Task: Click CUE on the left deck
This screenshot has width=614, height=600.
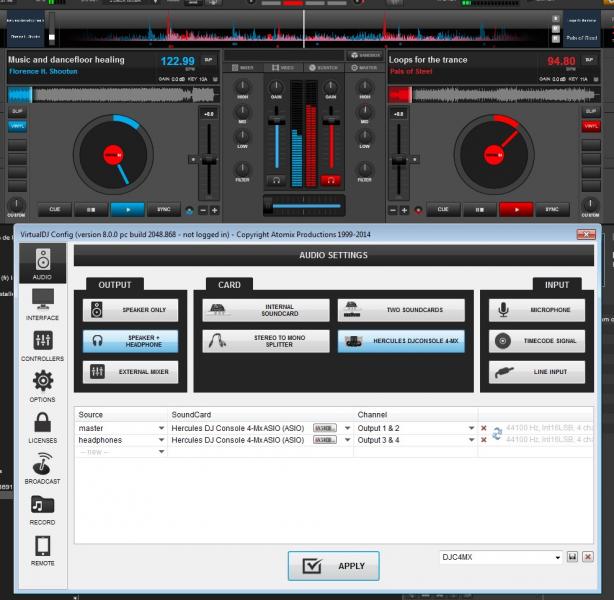Action: [x=55, y=210]
